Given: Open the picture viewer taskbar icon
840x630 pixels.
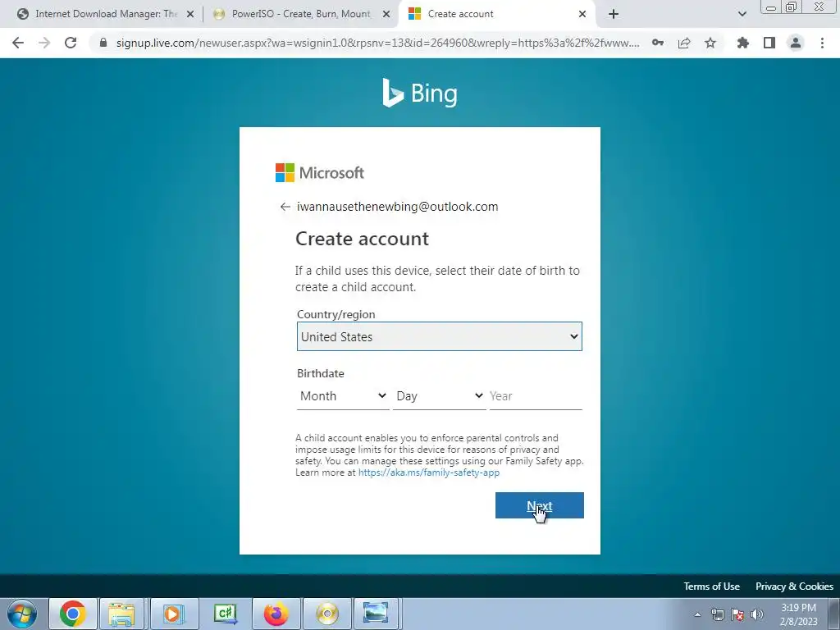Looking at the screenshot, I should click(x=376, y=614).
